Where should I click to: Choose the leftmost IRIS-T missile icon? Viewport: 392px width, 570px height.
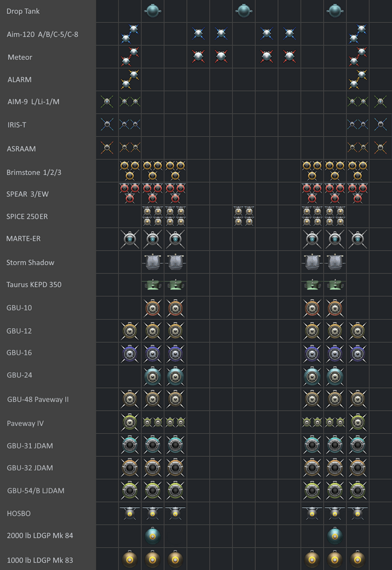click(107, 125)
